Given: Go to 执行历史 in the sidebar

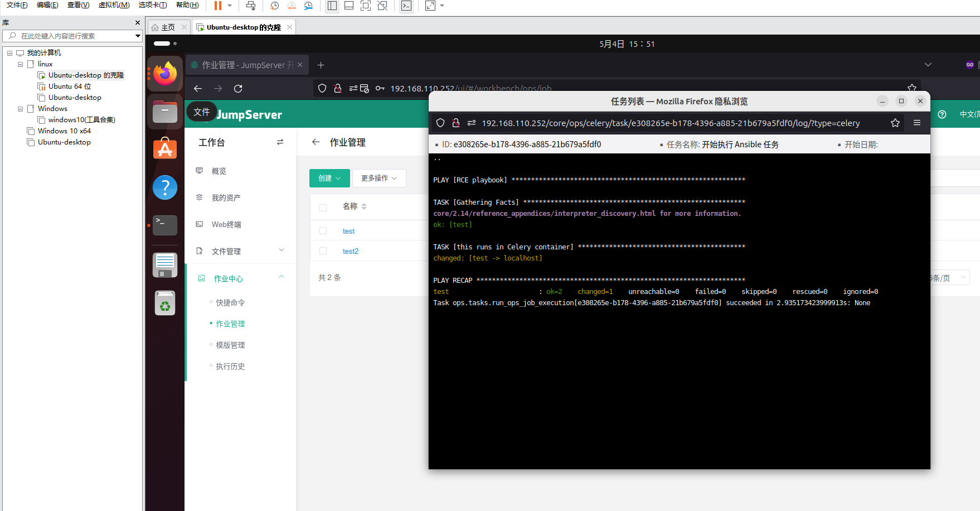Looking at the screenshot, I should tap(230, 367).
